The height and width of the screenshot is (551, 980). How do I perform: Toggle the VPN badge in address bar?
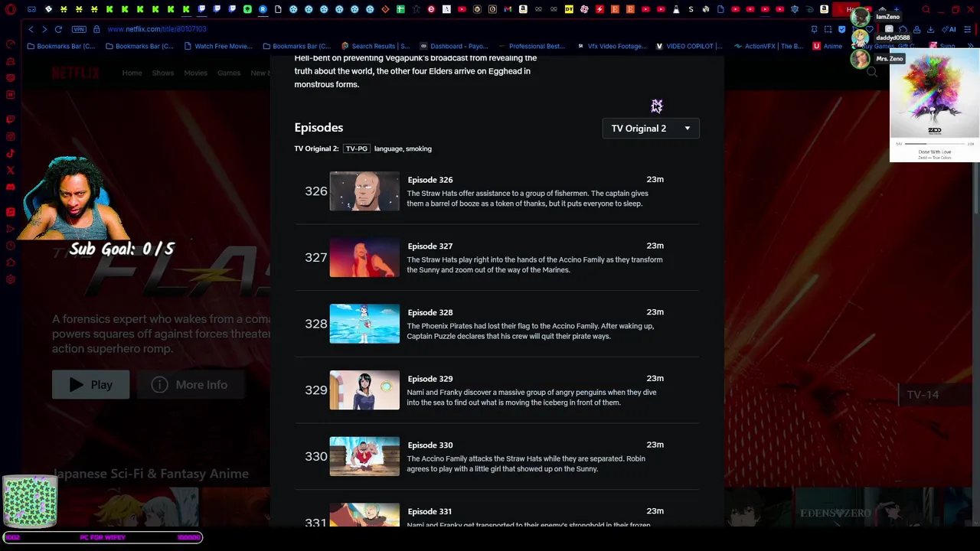pyautogui.click(x=79, y=29)
